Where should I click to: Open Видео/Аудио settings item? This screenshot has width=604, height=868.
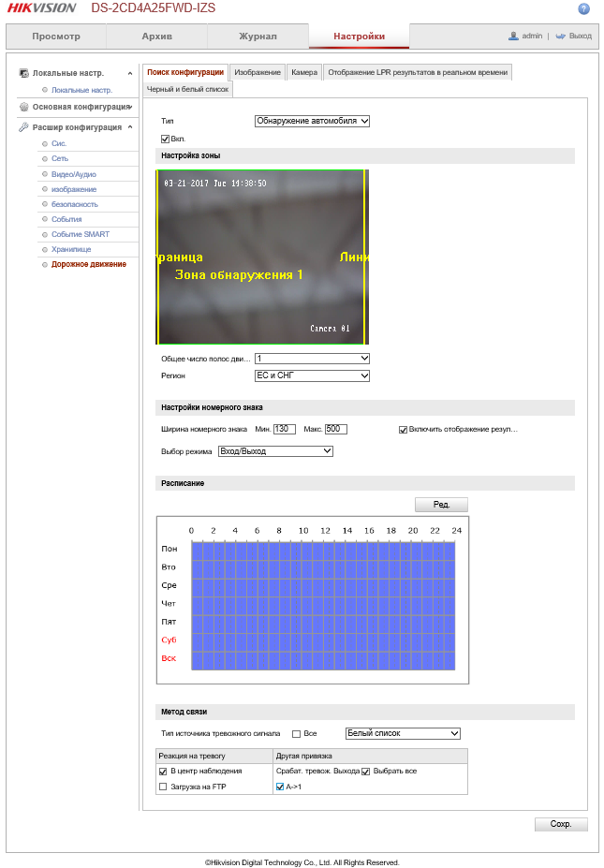[x=74, y=174]
